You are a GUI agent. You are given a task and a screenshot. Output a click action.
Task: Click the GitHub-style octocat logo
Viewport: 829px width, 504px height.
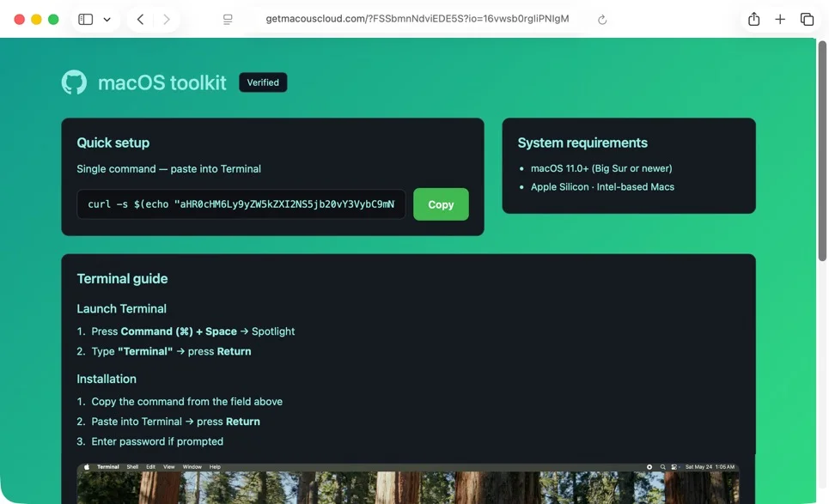(x=74, y=82)
